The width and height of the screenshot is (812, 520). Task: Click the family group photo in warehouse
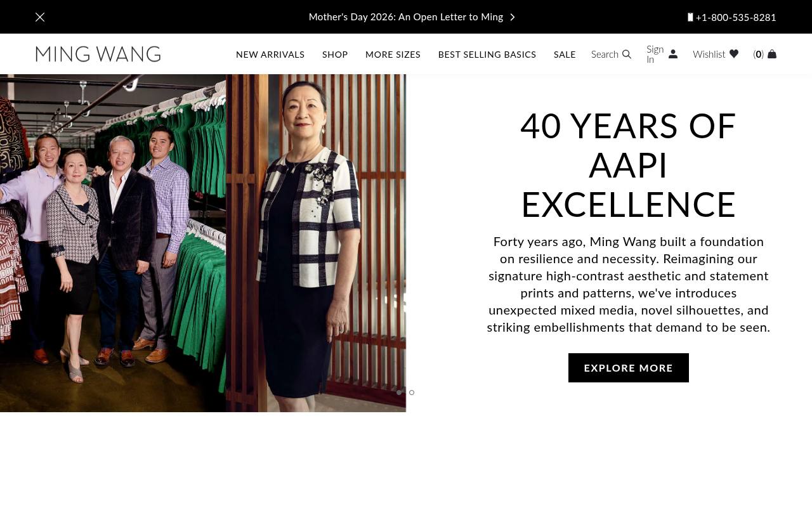[x=113, y=243]
